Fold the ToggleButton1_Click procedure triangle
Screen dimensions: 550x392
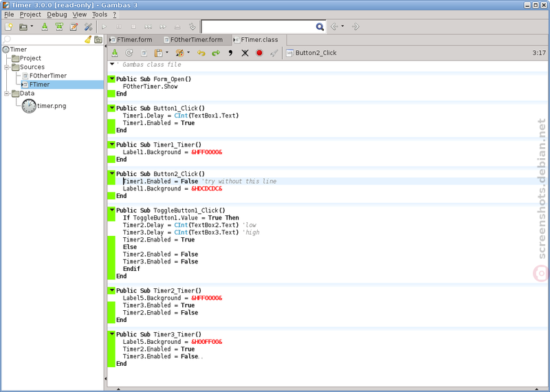pos(111,210)
